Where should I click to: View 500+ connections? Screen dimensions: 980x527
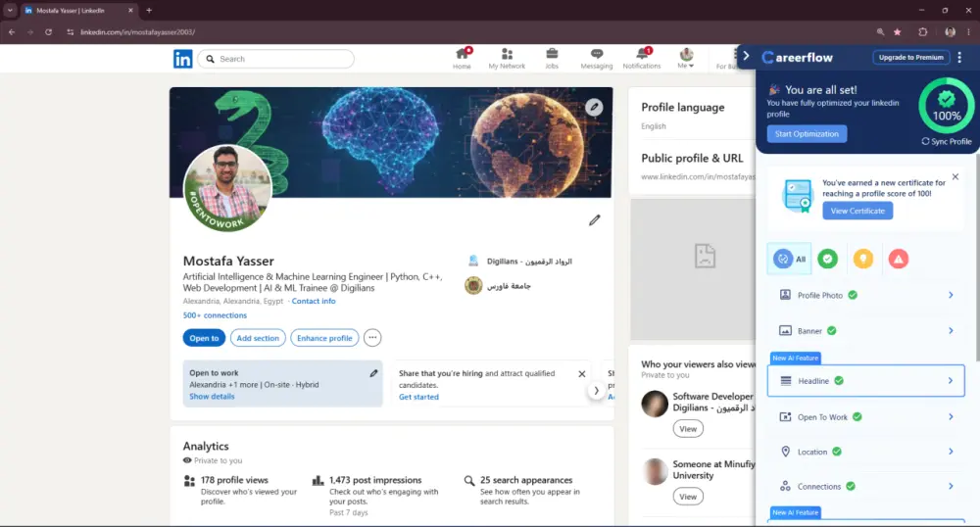point(215,315)
